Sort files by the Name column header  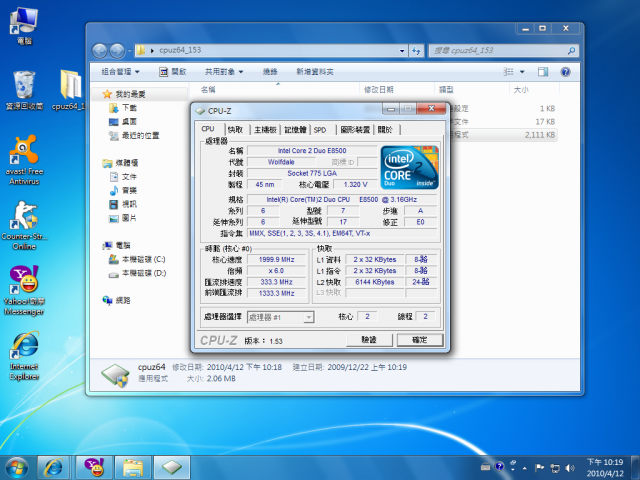pyautogui.click(x=208, y=89)
